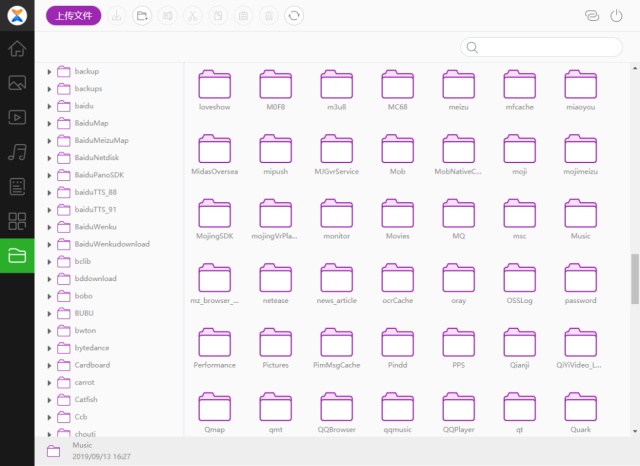The width and height of the screenshot is (640, 466).
Task: Create a new folder with toolbar icon
Action: pos(142,16)
